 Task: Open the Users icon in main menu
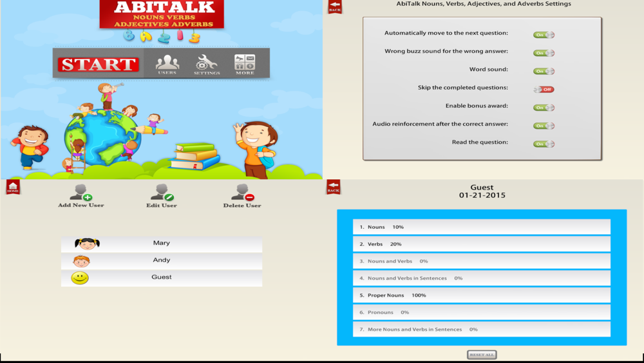click(167, 64)
